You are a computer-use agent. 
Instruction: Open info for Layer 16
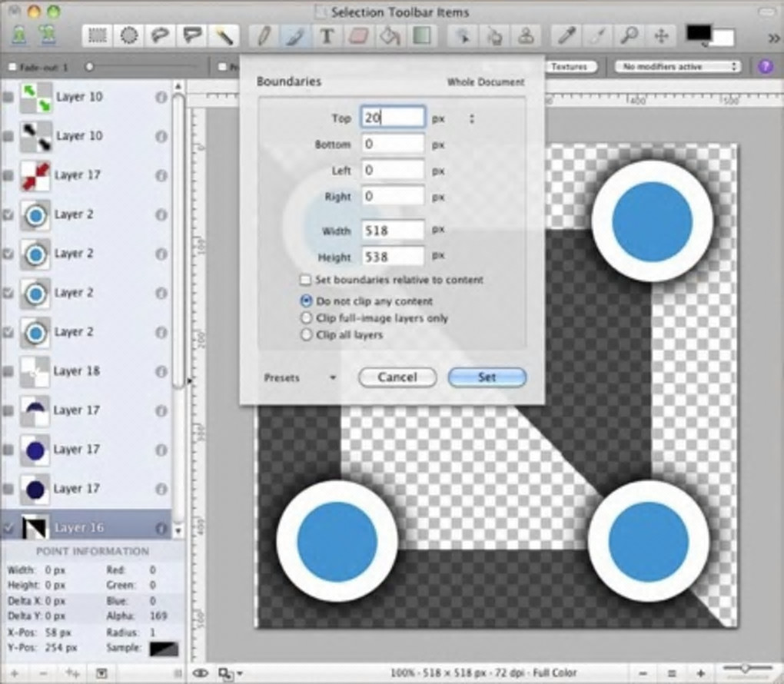tap(161, 528)
